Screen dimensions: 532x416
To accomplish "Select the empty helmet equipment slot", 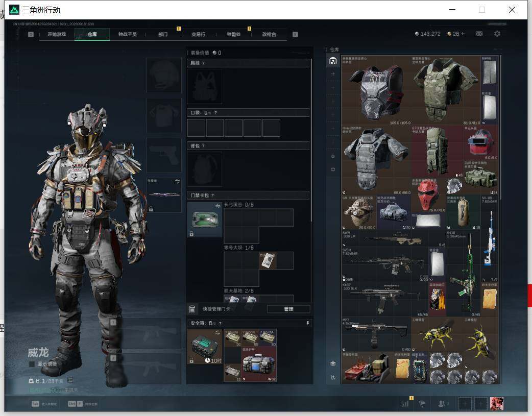I will (x=164, y=75).
